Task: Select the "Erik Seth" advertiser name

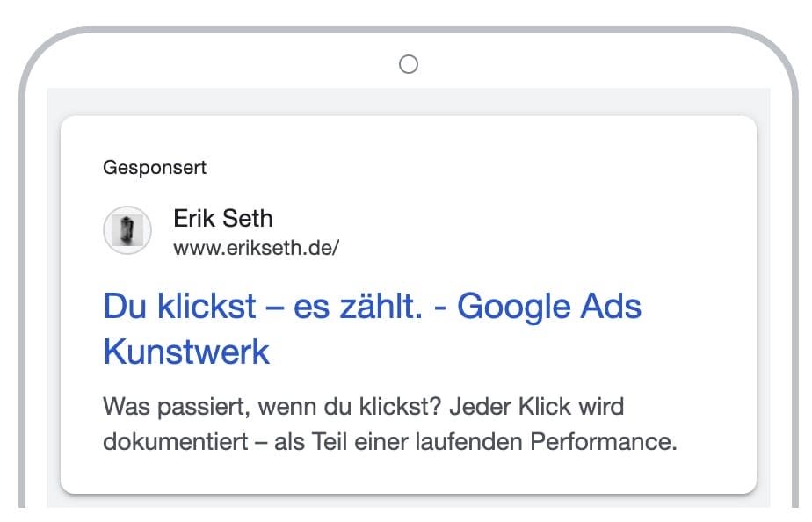Action: coord(222,218)
